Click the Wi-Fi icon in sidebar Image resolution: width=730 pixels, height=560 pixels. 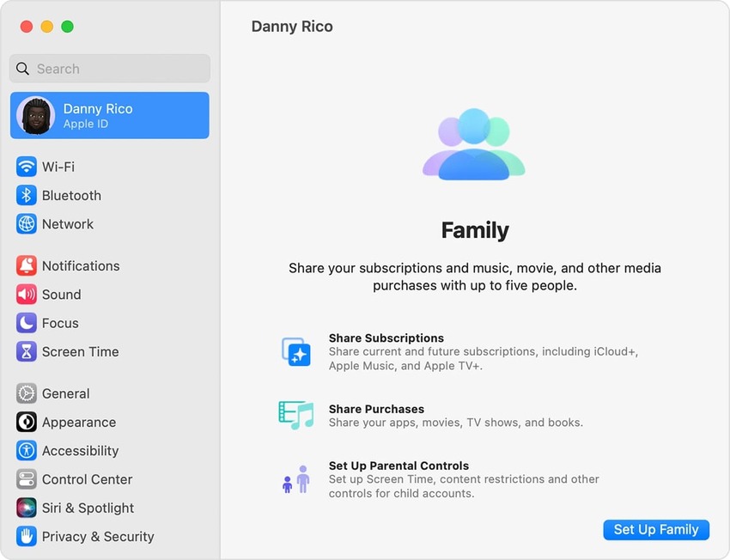coord(27,167)
